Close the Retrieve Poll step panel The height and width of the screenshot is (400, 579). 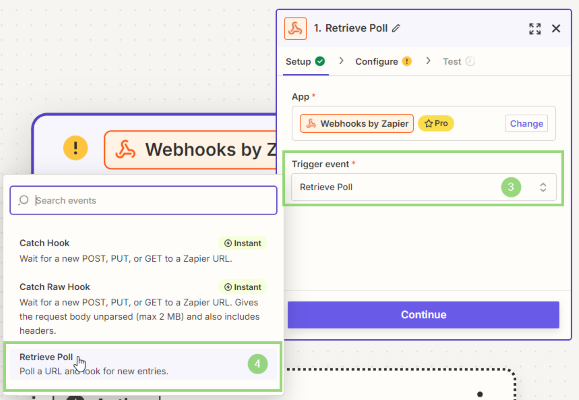pyautogui.click(x=556, y=28)
